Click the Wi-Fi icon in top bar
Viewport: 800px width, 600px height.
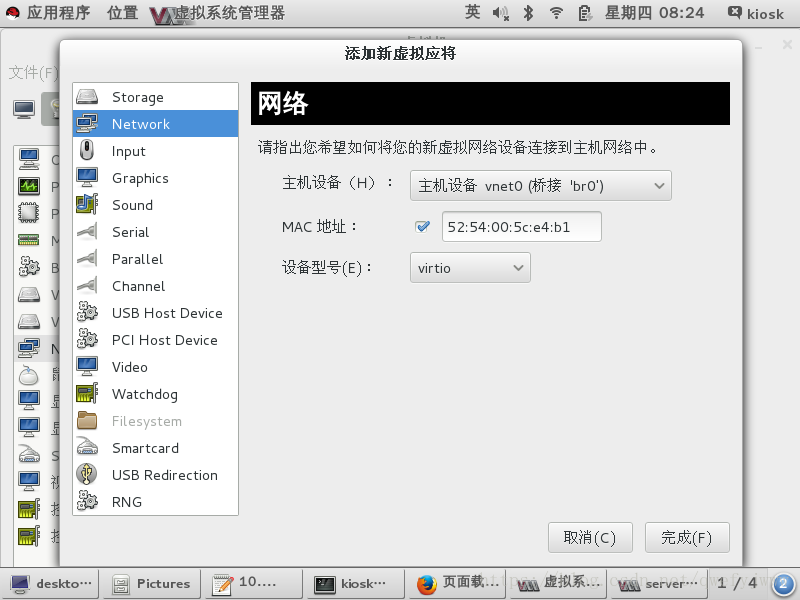click(556, 13)
